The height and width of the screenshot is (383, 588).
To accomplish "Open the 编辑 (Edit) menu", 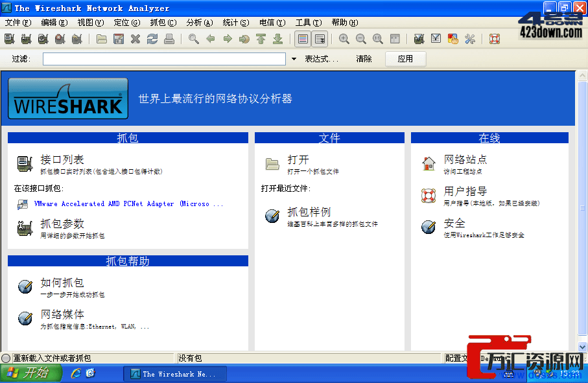I will pos(54,23).
